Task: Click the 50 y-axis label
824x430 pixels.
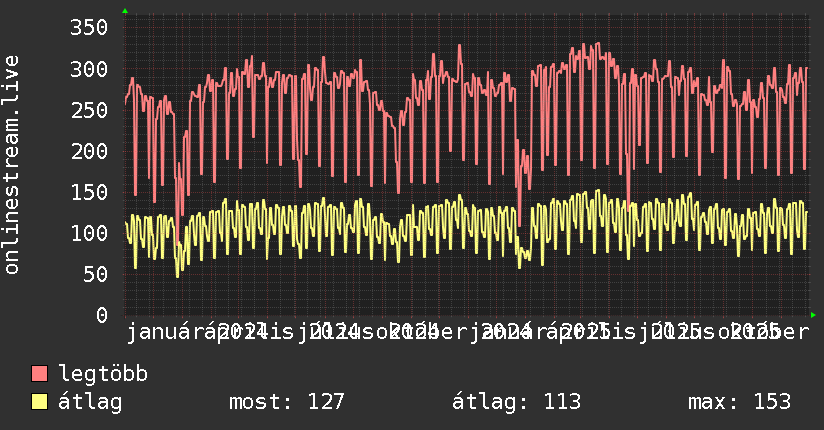Action: tap(96, 274)
